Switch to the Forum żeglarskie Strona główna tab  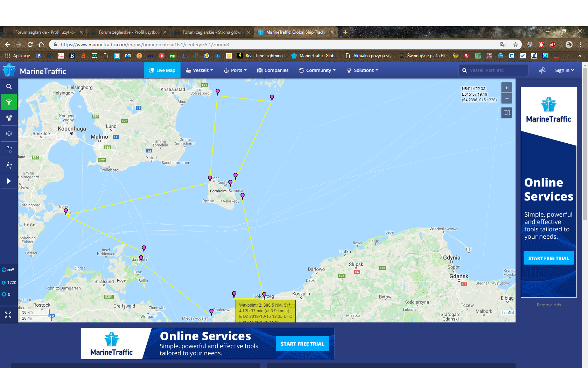pos(213,32)
